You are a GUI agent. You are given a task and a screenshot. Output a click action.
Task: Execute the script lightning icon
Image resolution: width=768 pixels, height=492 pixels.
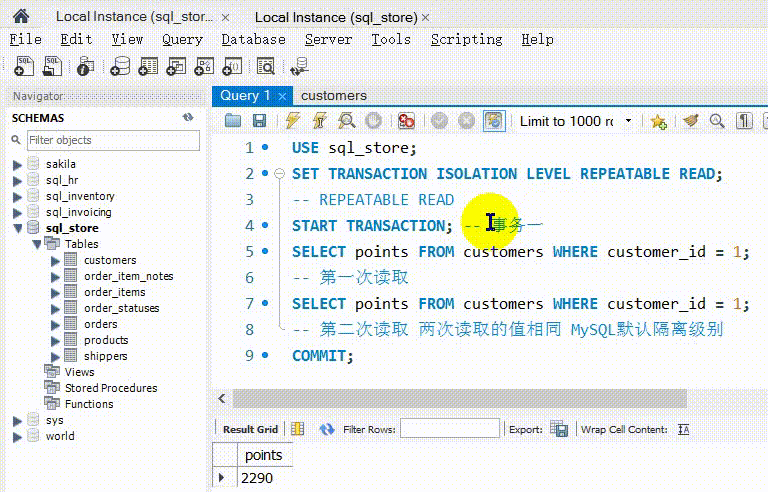pyautogui.click(x=293, y=121)
